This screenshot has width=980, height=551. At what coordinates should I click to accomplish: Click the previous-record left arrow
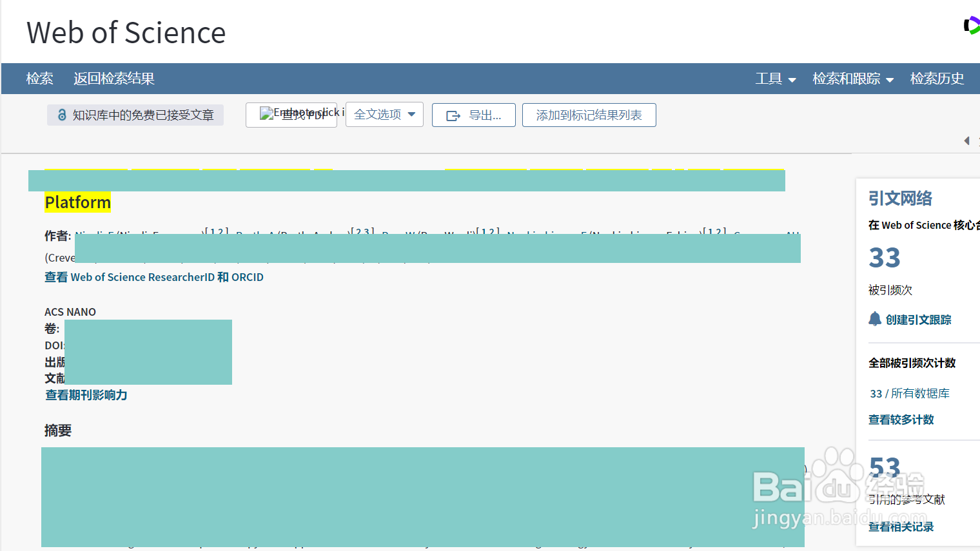click(x=966, y=140)
